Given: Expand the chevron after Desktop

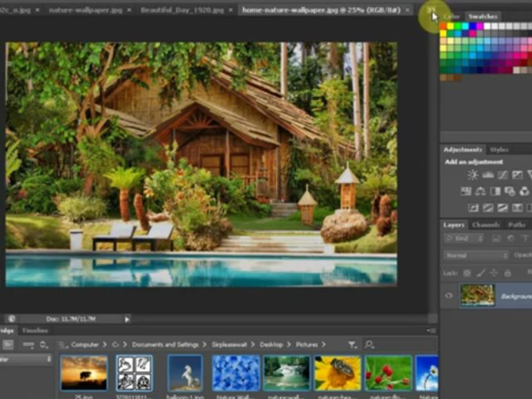Looking at the screenshot, I should pos(289,345).
